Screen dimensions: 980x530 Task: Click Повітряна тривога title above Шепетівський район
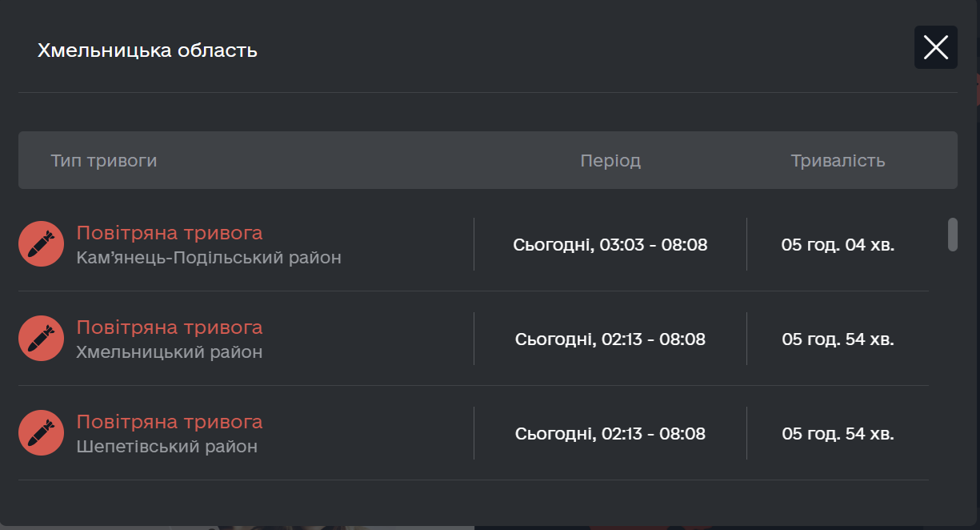pyautogui.click(x=170, y=422)
